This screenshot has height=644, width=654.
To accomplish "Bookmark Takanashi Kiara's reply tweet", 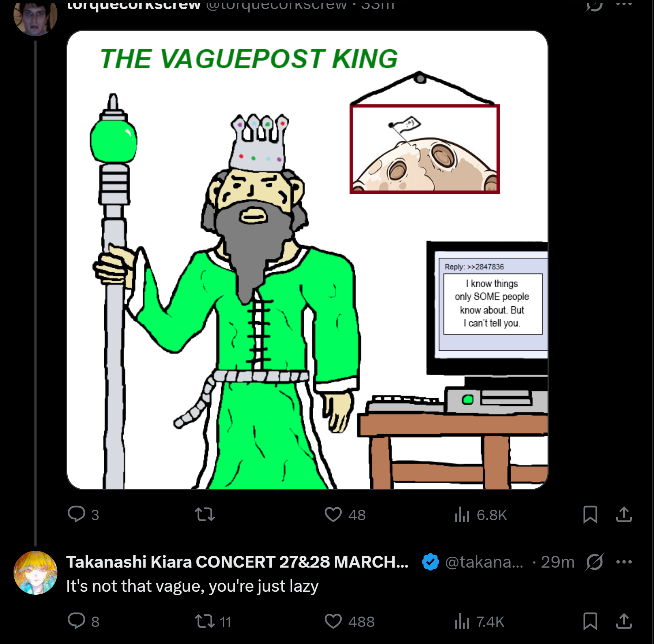I will 590,621.
